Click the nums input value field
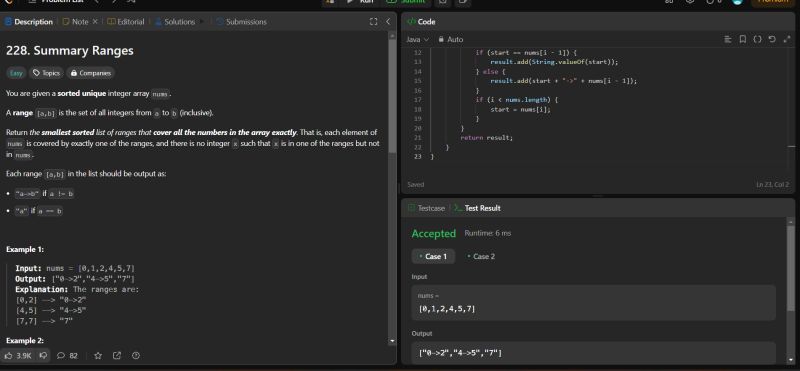The image size is (800, 371). (593, 303)
